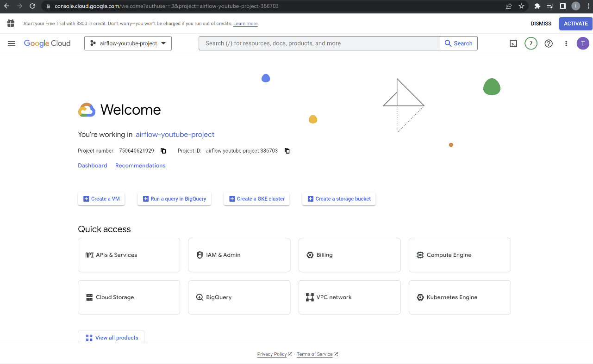Open Compute Engine quick access card
The height and width of the screenshot is (364, 593).
pyautogui.click(x=460, y=255)
